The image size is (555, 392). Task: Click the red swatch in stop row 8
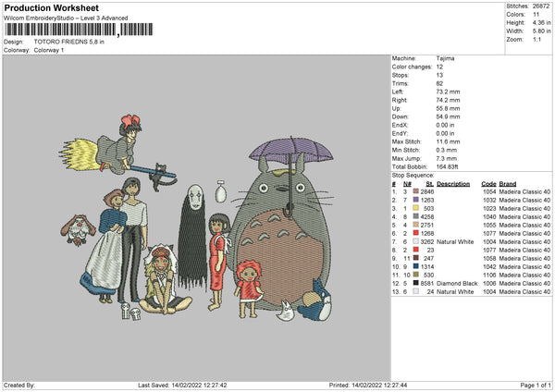click(x=416, y=250)
